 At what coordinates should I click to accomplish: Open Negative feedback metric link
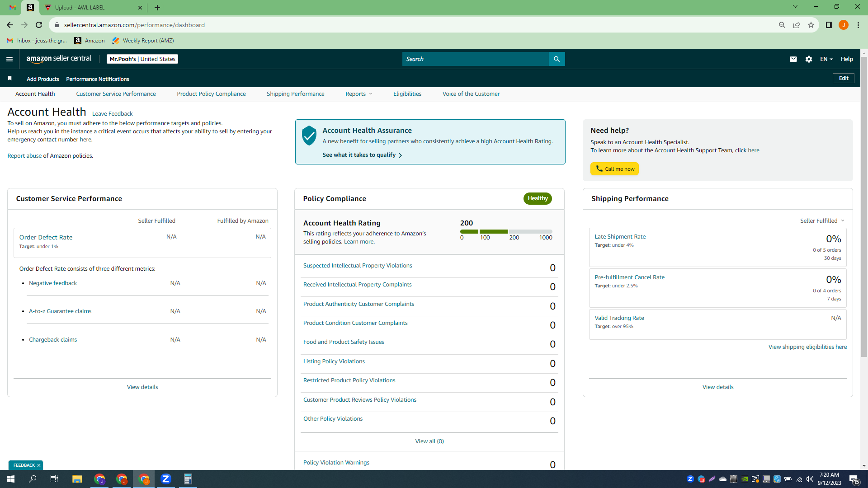53,283
